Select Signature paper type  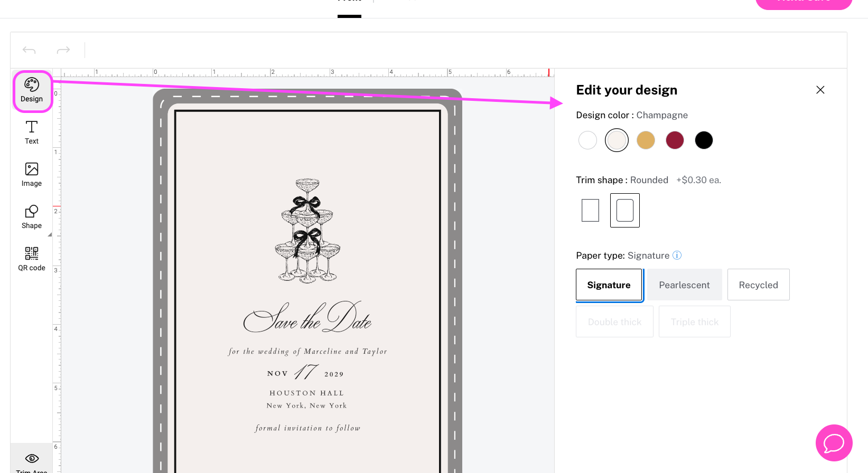[x=609, y=285]
